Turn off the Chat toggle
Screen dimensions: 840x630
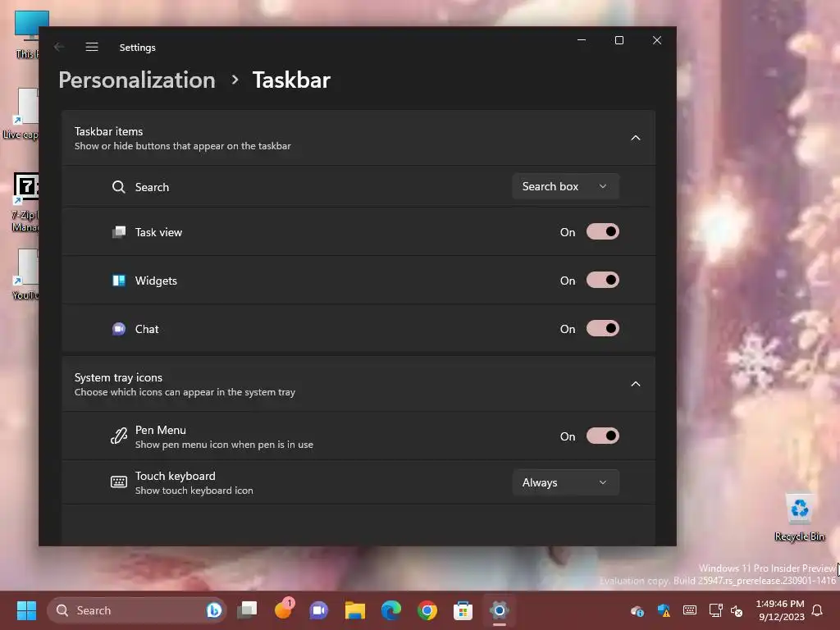coord(603,328)
